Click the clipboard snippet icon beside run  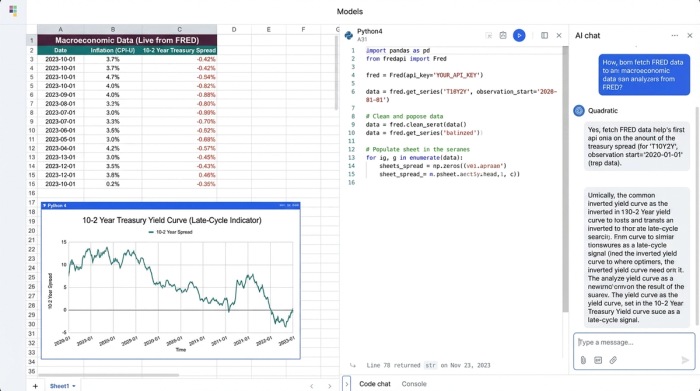[503, 35]
